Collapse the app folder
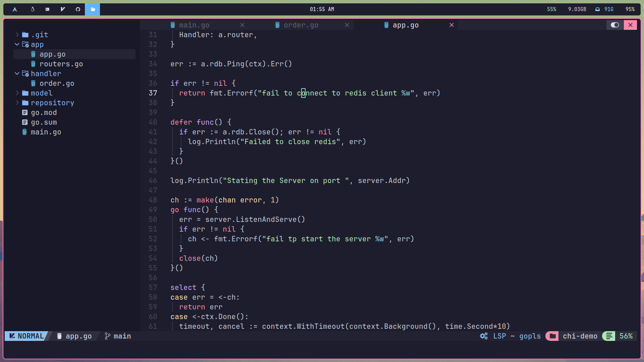644x362 pixels. pyautogui.click(x=37, y=45)
